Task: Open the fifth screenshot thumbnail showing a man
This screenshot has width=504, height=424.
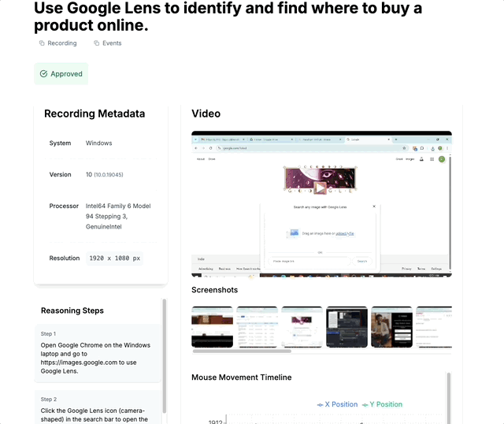Action: 392,327
